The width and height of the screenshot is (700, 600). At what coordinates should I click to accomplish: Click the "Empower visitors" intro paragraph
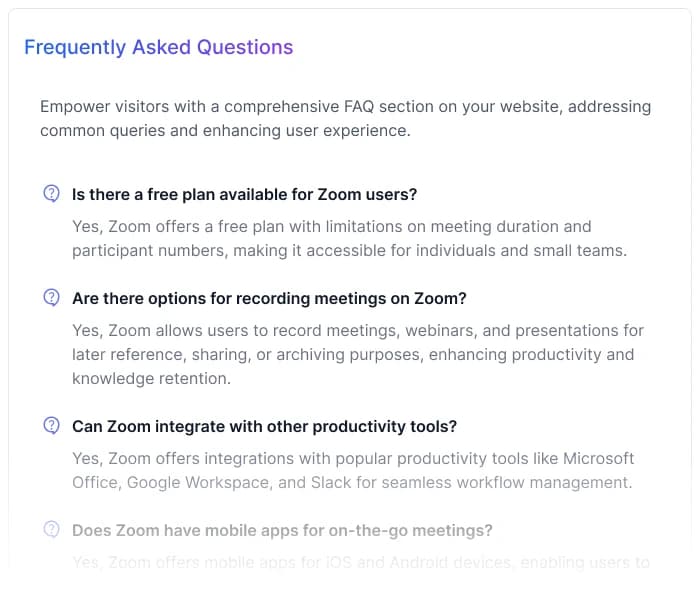(x=345, y=118)
